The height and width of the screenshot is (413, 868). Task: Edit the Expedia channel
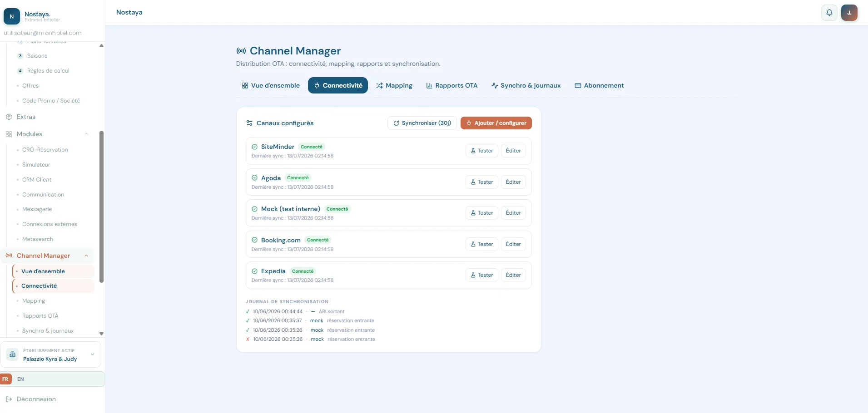pyautogui.click(x=513, y=275)
